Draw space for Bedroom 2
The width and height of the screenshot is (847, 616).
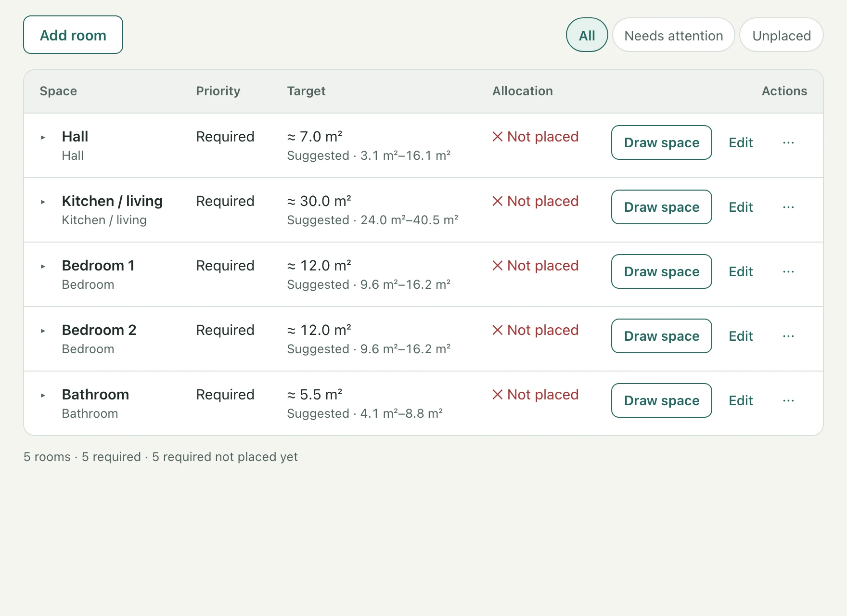pos(661,336)
